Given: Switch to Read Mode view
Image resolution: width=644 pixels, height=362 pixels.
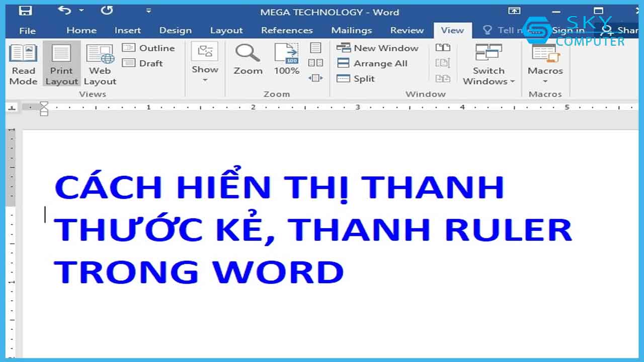Looking at the screenshot, I should (24, 64).
